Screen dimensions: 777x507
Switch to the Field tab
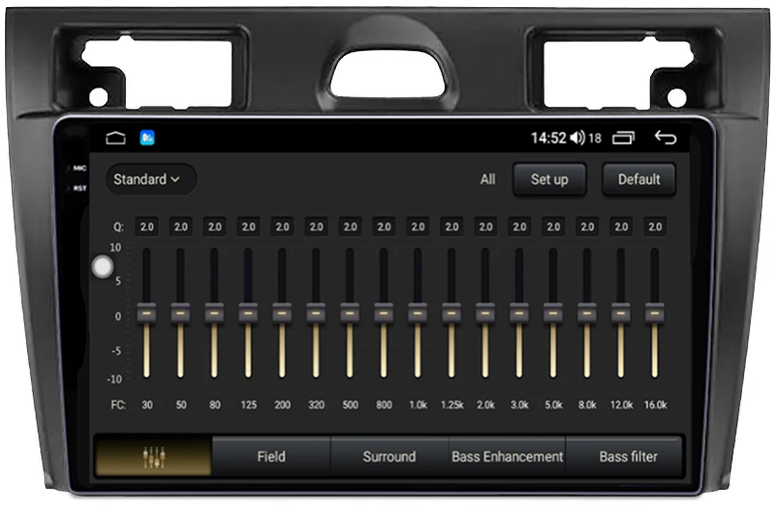[x=271, y=456]
